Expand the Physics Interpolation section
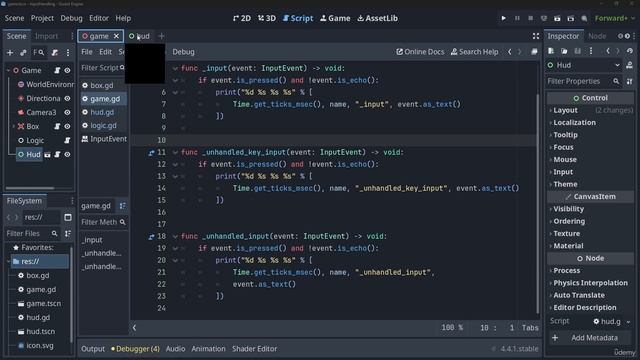640x360 pixels. click(591, 283)
